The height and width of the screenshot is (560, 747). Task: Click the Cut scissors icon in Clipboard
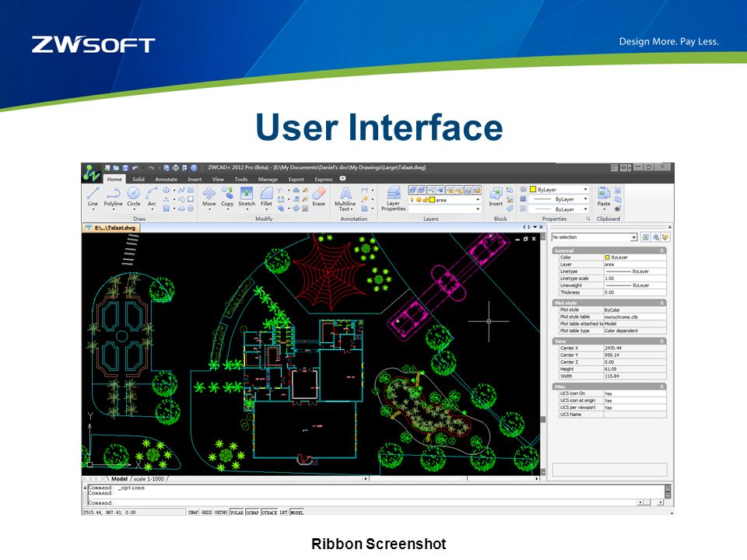pyautogui.click(x=618, y=190)
